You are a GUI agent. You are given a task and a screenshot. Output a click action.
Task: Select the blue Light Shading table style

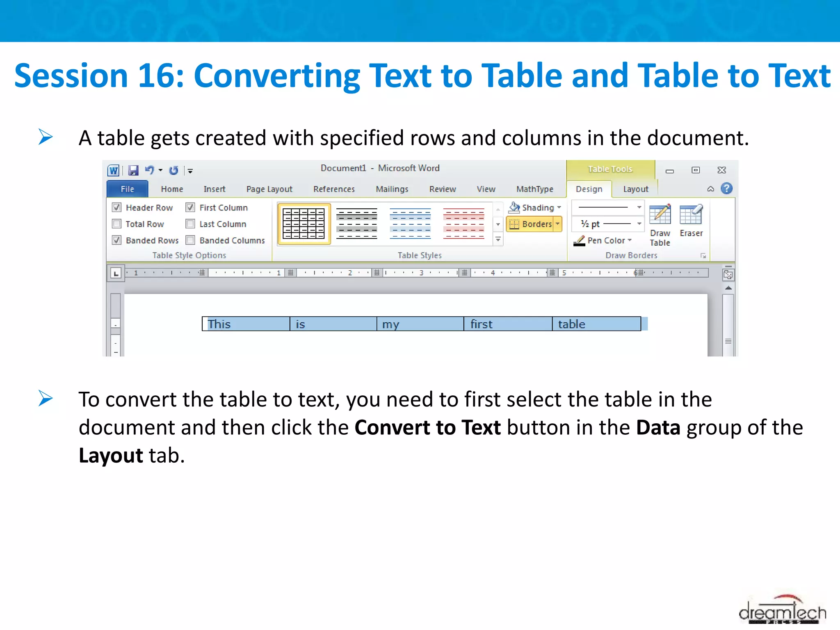tap(410, 224)
